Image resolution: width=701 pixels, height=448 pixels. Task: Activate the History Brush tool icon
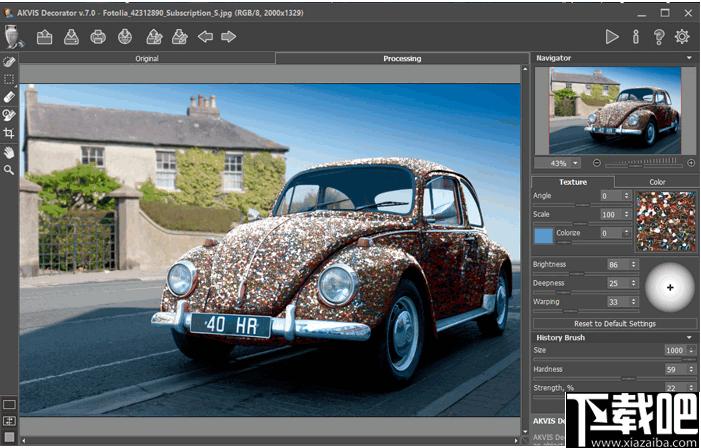click(x=9, y=115)
